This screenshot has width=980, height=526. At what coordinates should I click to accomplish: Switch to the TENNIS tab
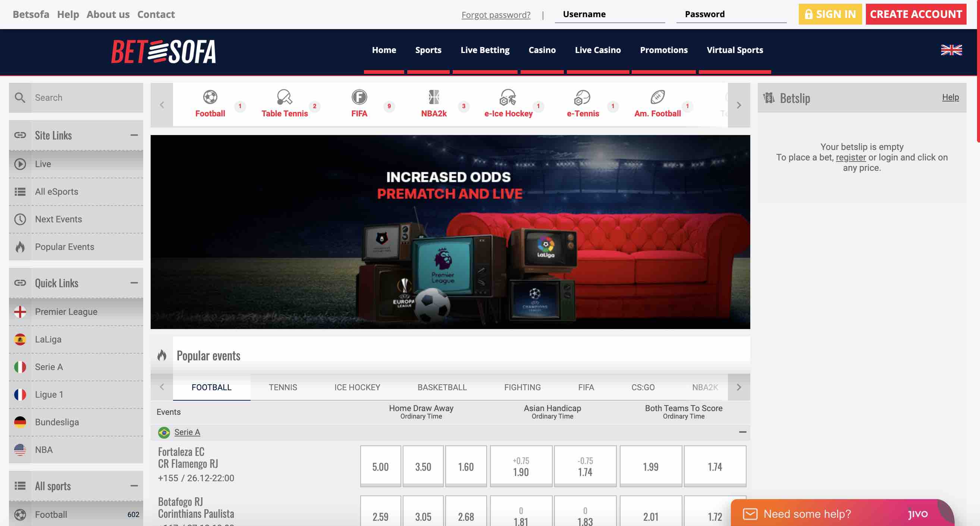coord(283,387)
